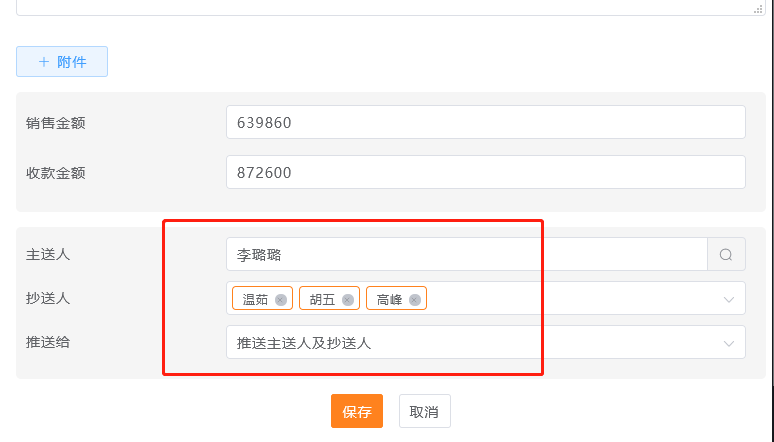
Task: Remove 胡五 from 抄送人 via x icon
Action: pos(348,299)
